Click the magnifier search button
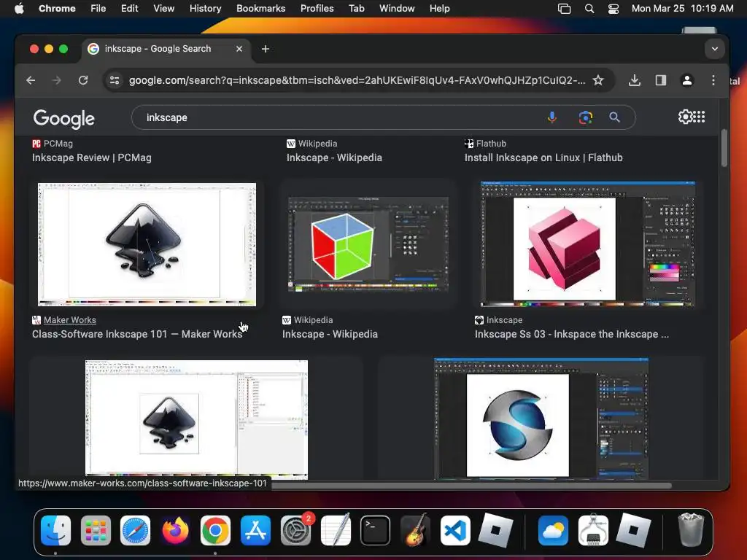Viewport: 747px width, 560px height. coord(614,117)
